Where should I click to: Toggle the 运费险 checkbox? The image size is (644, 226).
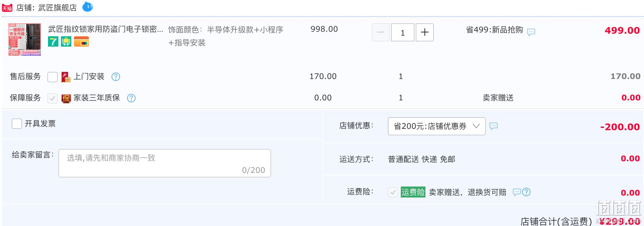point(393,192)
